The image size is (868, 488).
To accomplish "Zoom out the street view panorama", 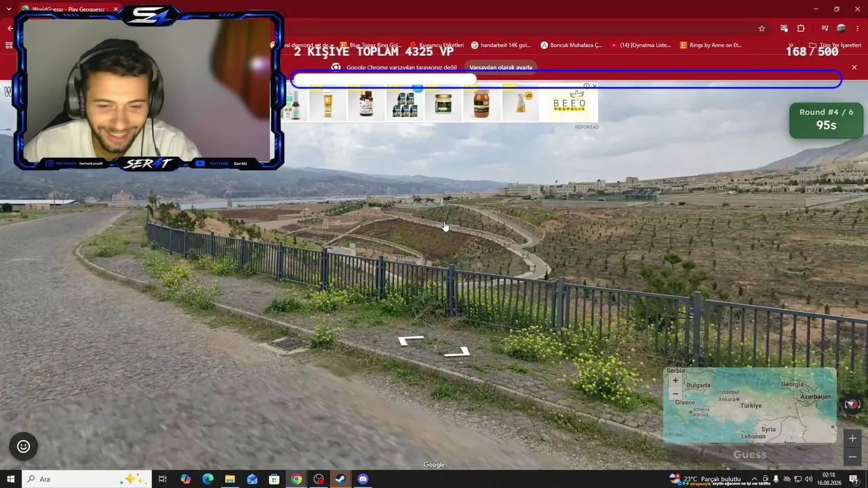I will [x=852, y=456].
